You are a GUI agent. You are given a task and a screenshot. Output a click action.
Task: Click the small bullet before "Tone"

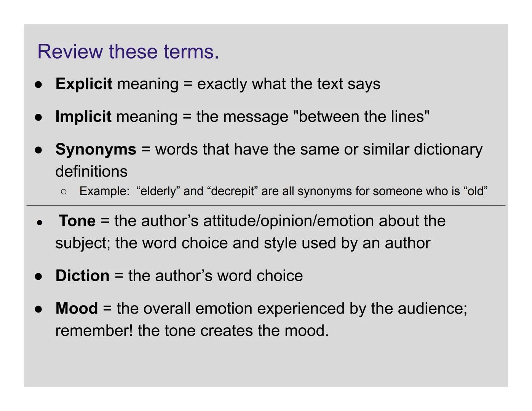point(39,223)
